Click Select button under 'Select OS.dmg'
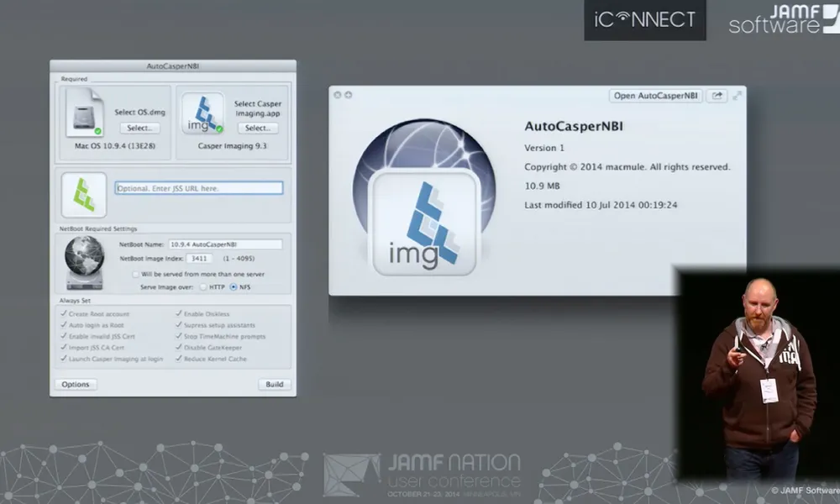Viewport: 840px width, 504px height. point(139,128)
